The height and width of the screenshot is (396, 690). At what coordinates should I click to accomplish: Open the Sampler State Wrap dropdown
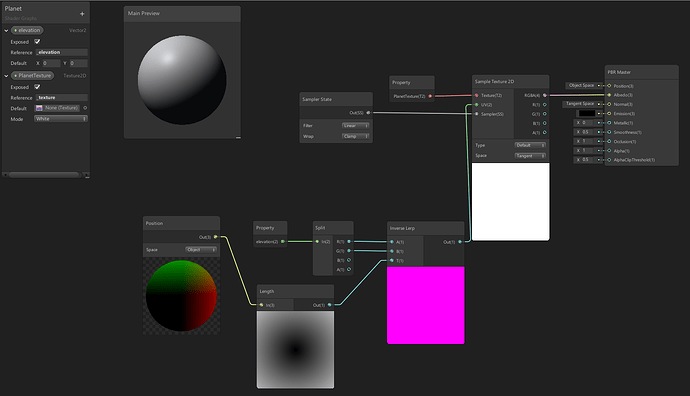(356, 136)
